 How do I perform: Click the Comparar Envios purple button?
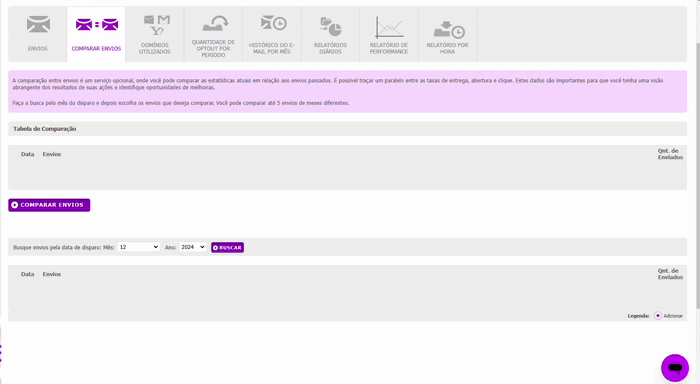49,205
